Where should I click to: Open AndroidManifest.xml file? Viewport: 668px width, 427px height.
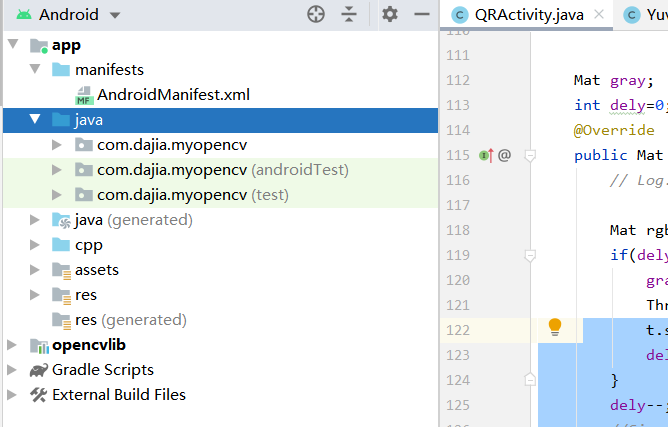(x=173, y=95)
